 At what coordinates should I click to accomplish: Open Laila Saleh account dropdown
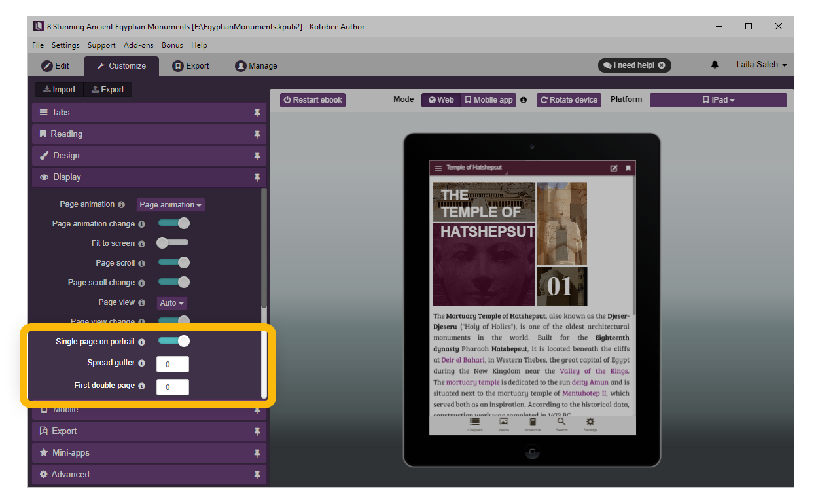[x=761, y=65]
